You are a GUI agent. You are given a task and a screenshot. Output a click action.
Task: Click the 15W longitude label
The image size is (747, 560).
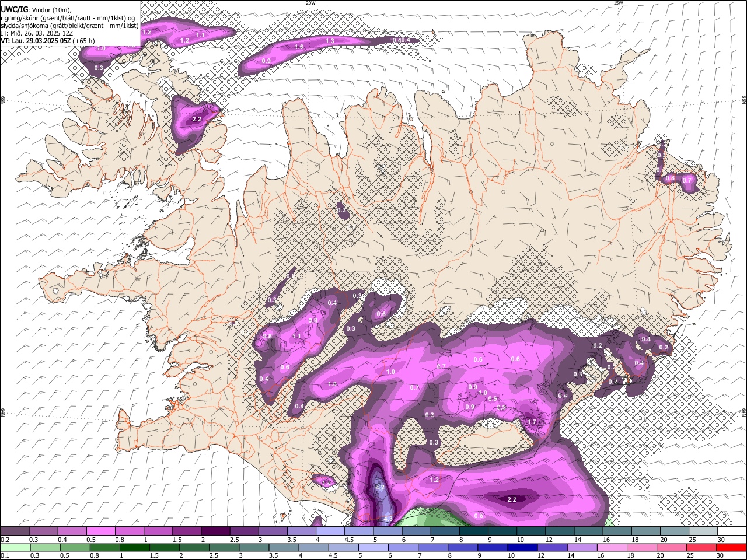[x=618, y=3]
